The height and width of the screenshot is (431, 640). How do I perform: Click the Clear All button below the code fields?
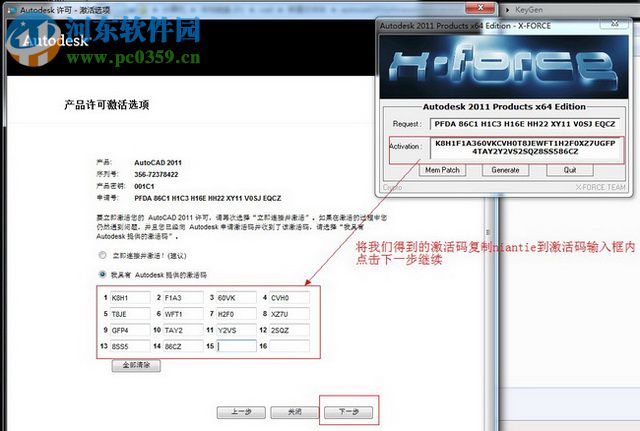[x=136, y=365]
